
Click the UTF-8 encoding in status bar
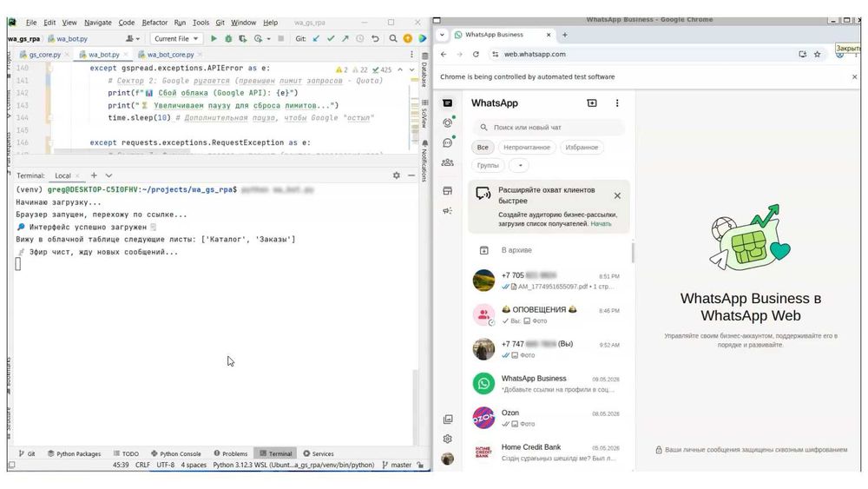pos(165,466)
